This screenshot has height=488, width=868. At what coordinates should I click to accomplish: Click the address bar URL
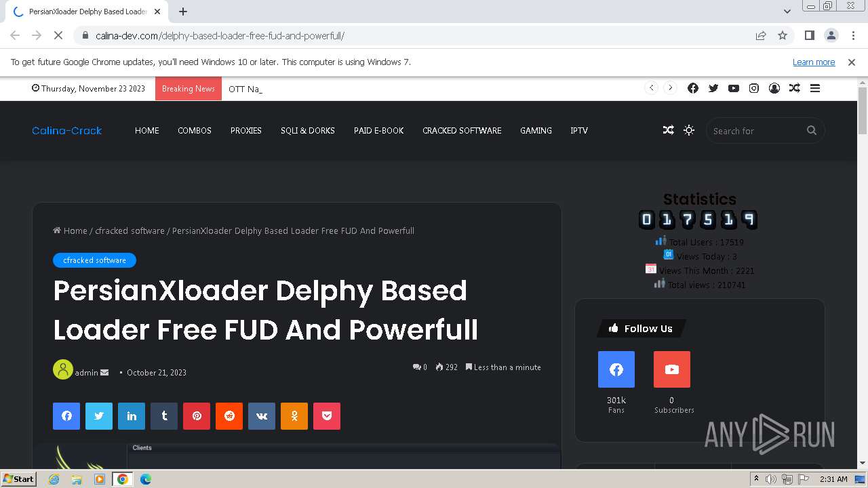(x=220, y=35)
